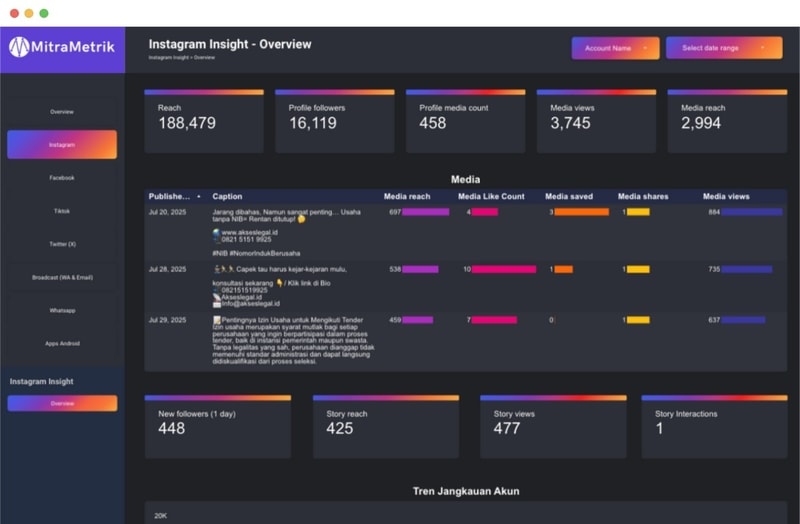Viewport: 800px width, 524px height.
Task: Open the Account Name dropdown
Action: (x=615, y=48)
